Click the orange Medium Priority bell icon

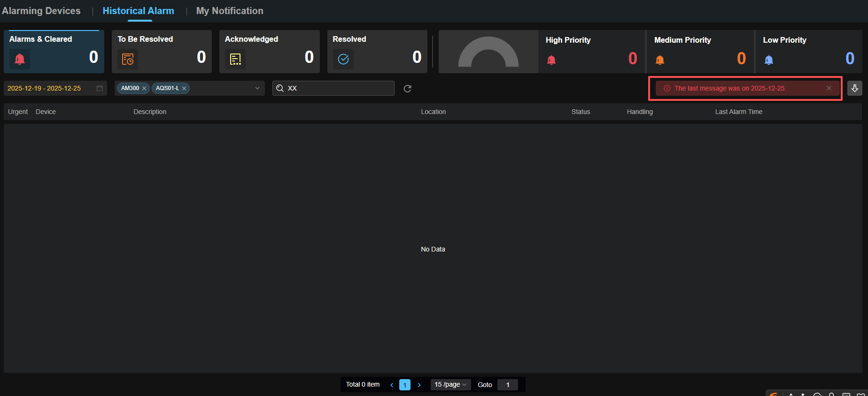coord(660,60)
